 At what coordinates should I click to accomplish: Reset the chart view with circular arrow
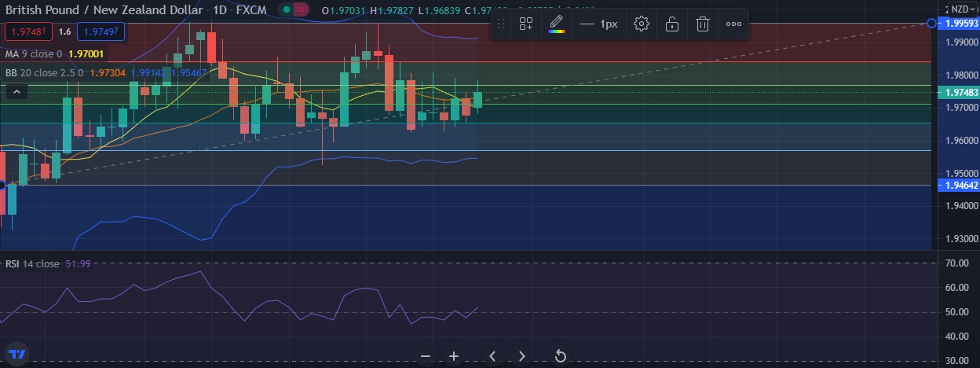pyautogui.click(x=561, y=356)
